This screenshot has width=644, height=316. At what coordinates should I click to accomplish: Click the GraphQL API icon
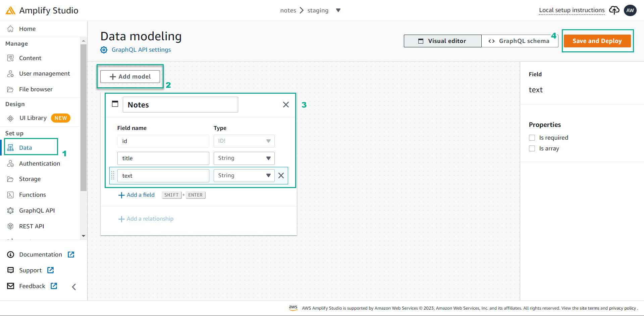pyautogui.click(x=10, y=211)
